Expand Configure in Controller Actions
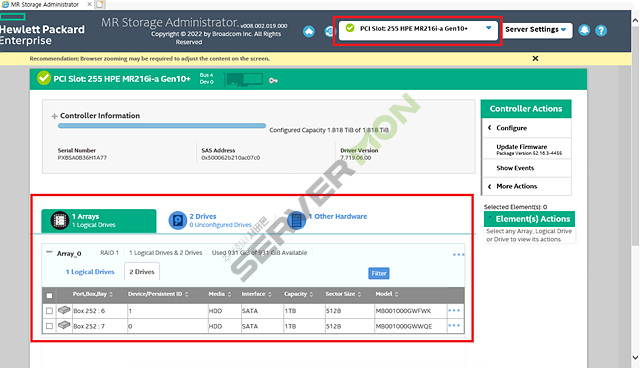 tap(526, 128)
